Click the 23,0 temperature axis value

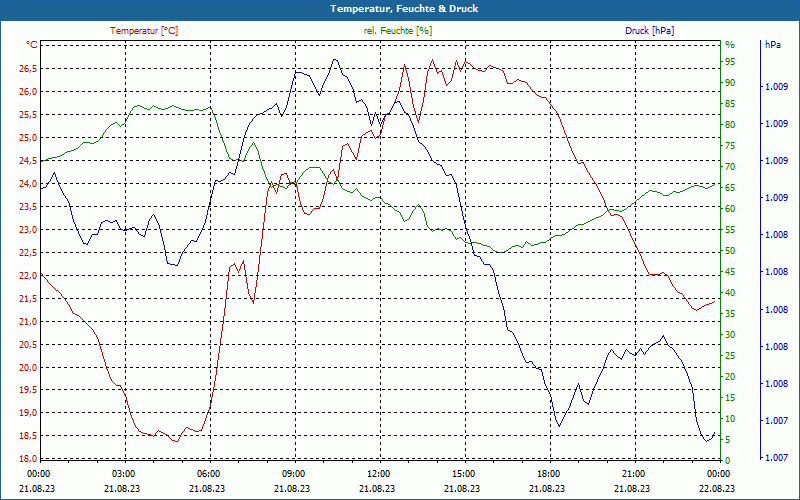[x=29, y=230]
